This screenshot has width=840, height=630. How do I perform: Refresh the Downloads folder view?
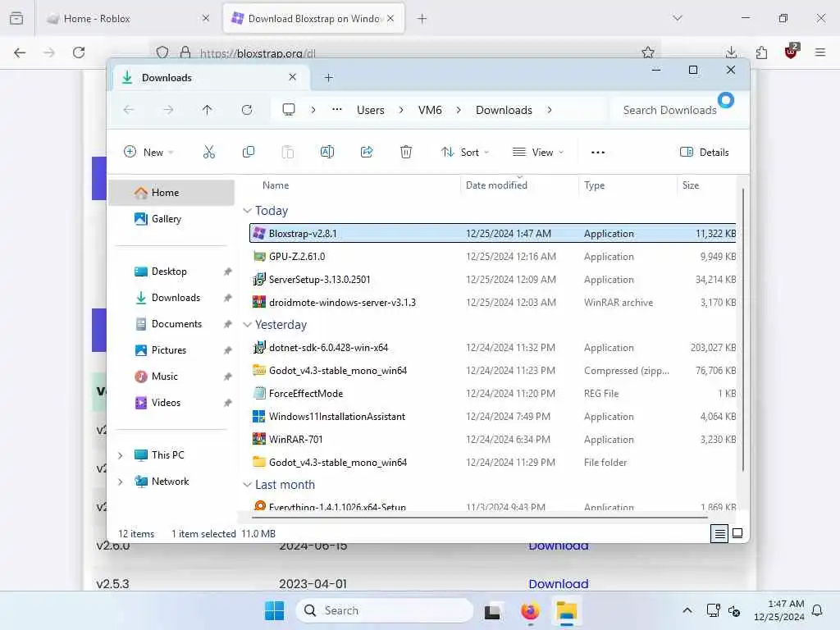tap(247, 110)
